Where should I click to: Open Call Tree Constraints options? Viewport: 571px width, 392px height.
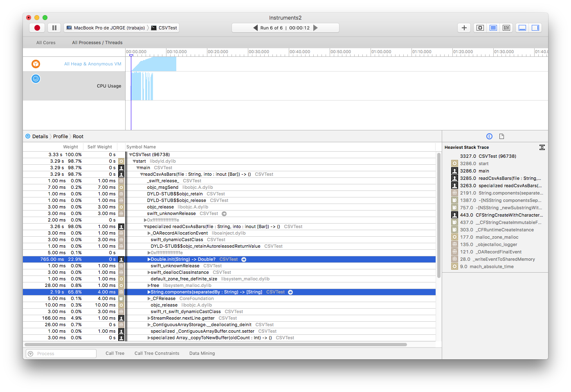[157, 353]
